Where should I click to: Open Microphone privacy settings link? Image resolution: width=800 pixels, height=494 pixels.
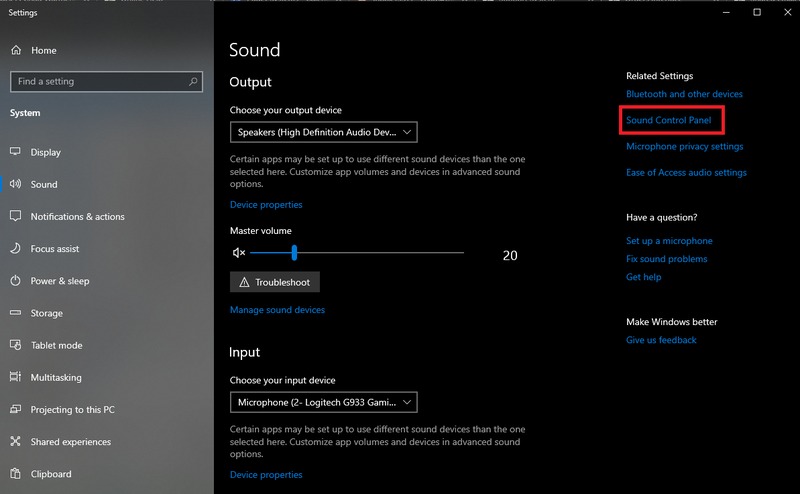(684, 146)
